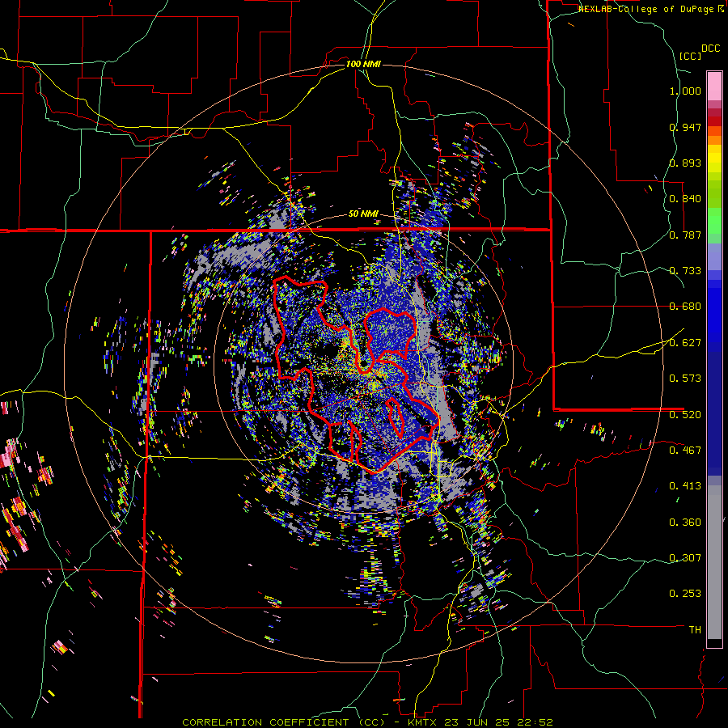Click the TH scale label
Image resolution: width=728 pixels, height=728 pixels.
695,630
